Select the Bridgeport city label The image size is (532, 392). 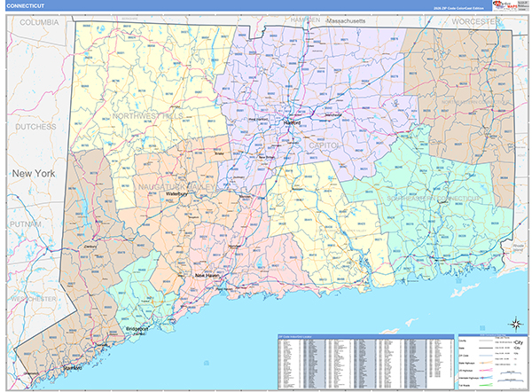pos(137,329)
